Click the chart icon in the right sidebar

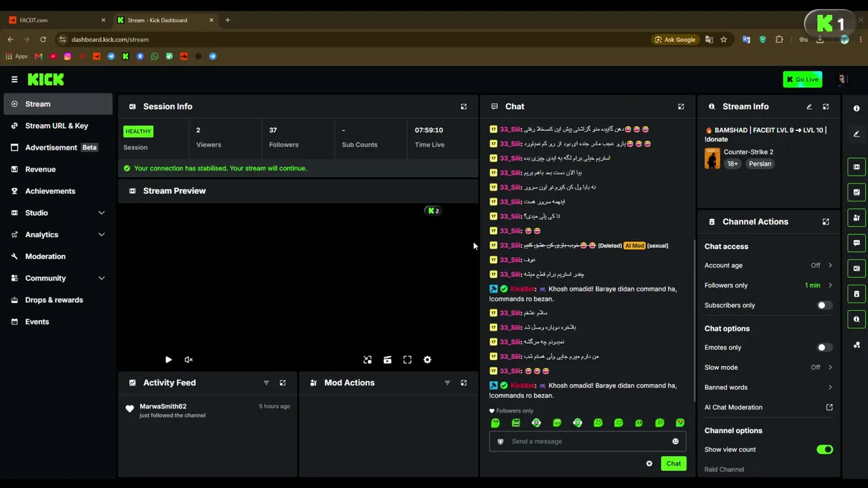(856, 192)
